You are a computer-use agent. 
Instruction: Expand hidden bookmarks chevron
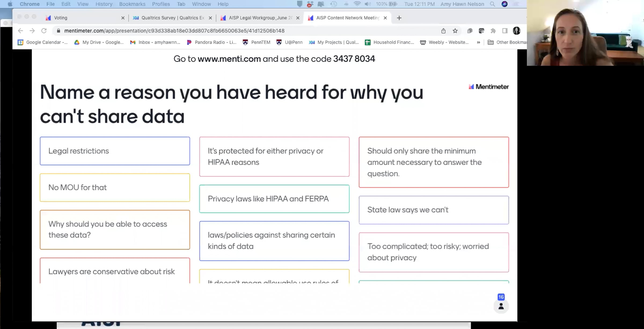(x=478, y=42)
